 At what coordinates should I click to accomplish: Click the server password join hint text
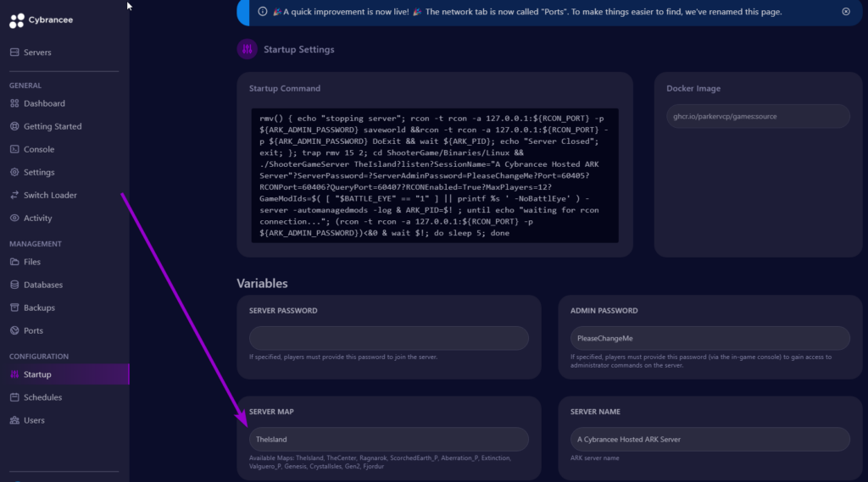click(343, 357)
